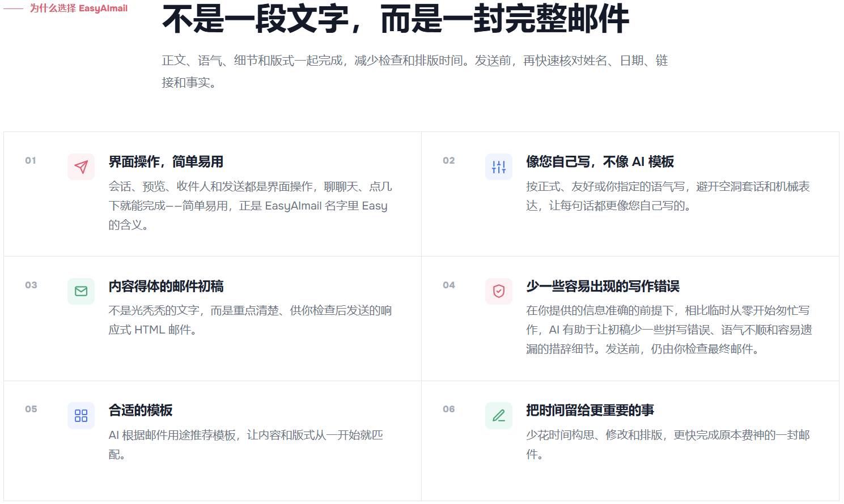This screenshot has height=504, width=844.
Task: Click the title 像您自己写，不像 AI 模板
Action: click(600, 162)
